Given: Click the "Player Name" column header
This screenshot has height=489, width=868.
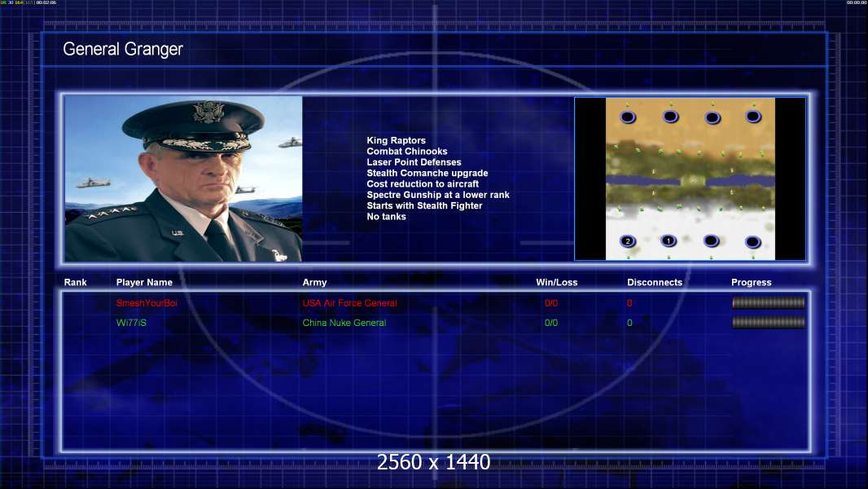Looking at the screenshot, I should (x=144, y=283).
